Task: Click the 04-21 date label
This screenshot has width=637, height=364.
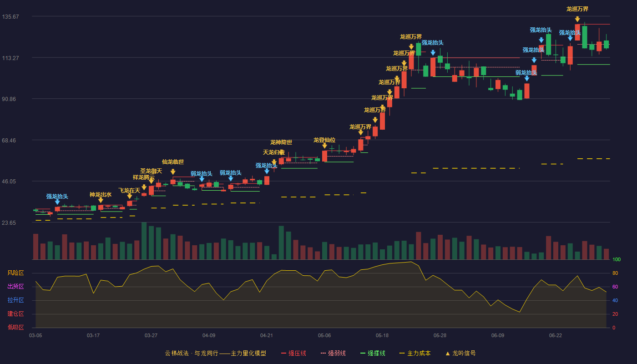Action: coord(267,335)
